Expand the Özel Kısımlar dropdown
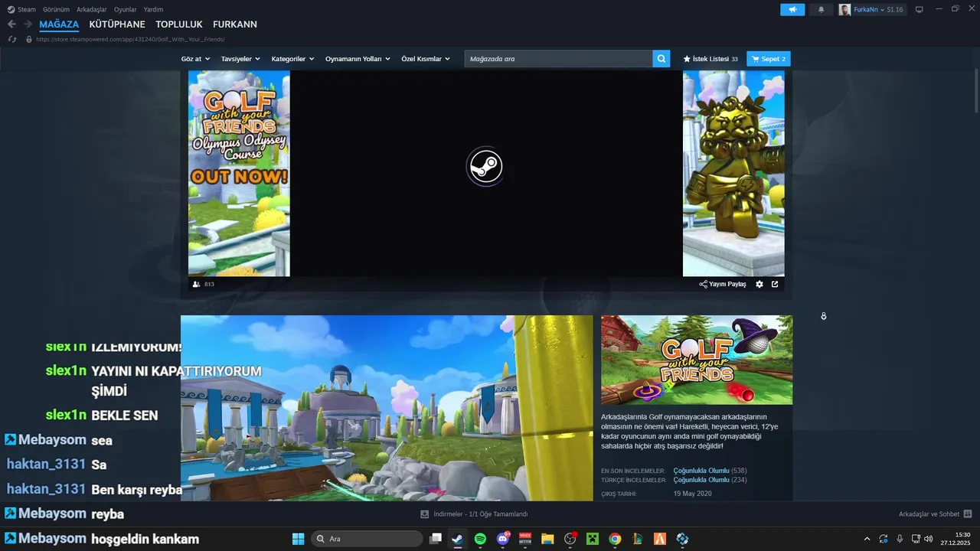This screenshot has height=551, width=980. tap(425, 59)
